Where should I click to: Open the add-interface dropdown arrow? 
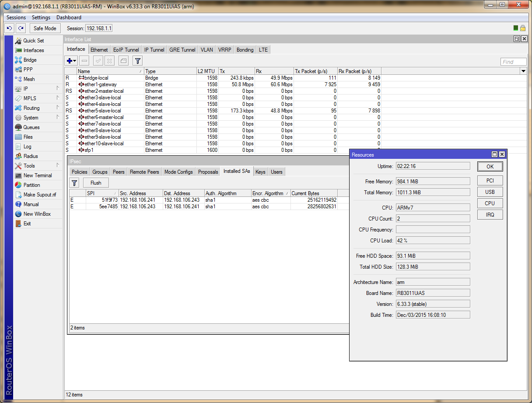tap(74, 61)
